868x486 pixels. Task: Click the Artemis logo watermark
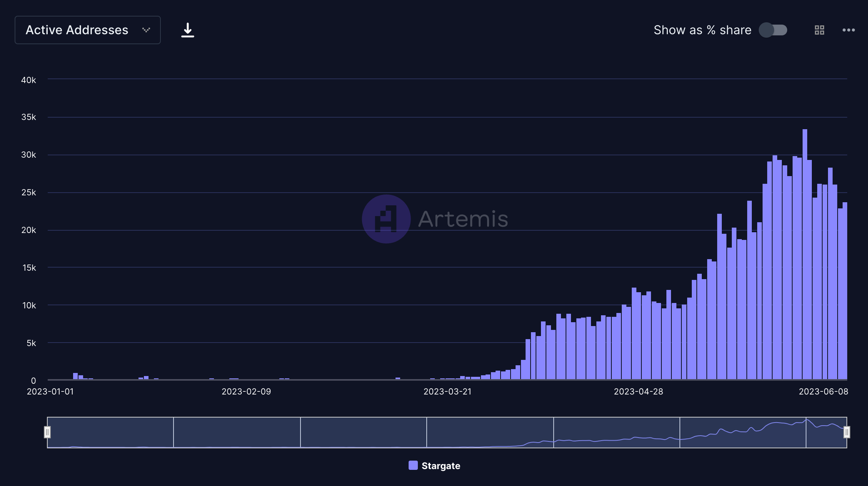click(x=386, y=219)
